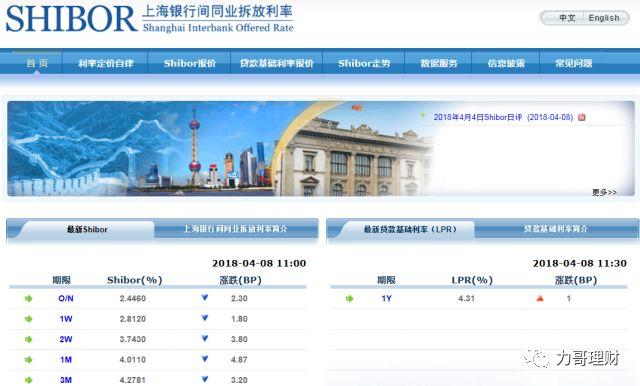Image resolution: width=640 pixels, height=386 pixels.
Task: Click the green arrow icon in 2W row
Action: 28,339
